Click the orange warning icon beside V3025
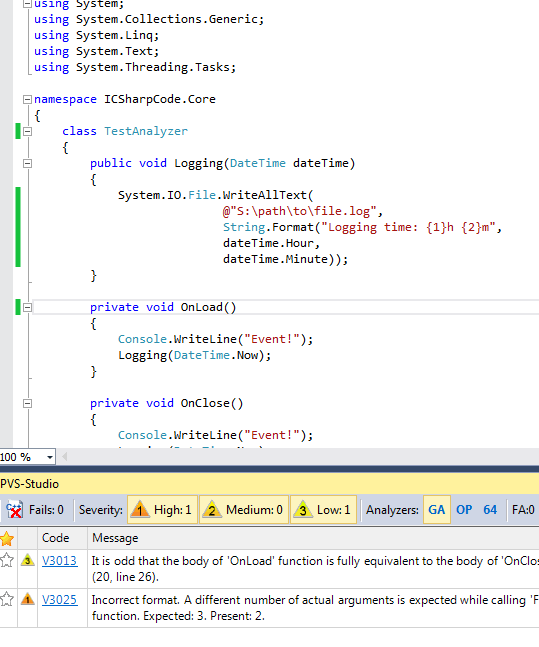 [28, 599]
